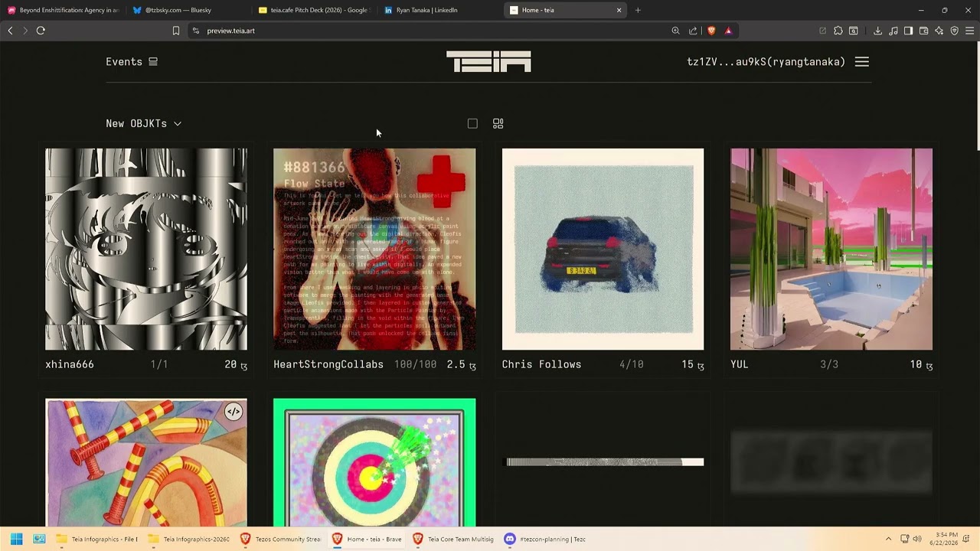Viewport: 980px width, 551px height.
Task: Open Chris Follows car artwork thumbnail
Action: click(603, 249)
